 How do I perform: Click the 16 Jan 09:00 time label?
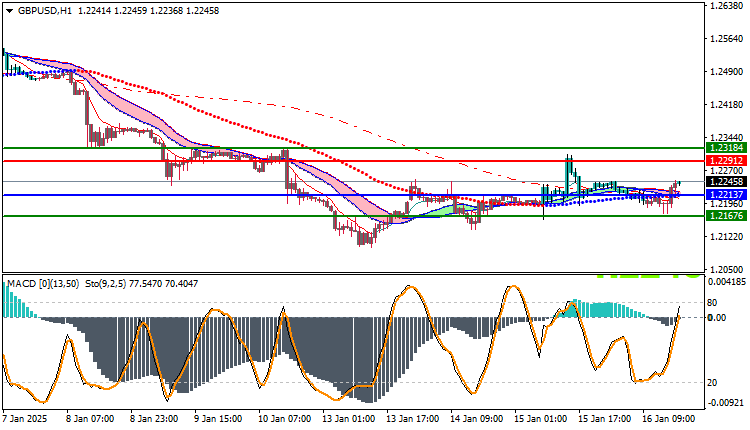(x=668, y=419)
